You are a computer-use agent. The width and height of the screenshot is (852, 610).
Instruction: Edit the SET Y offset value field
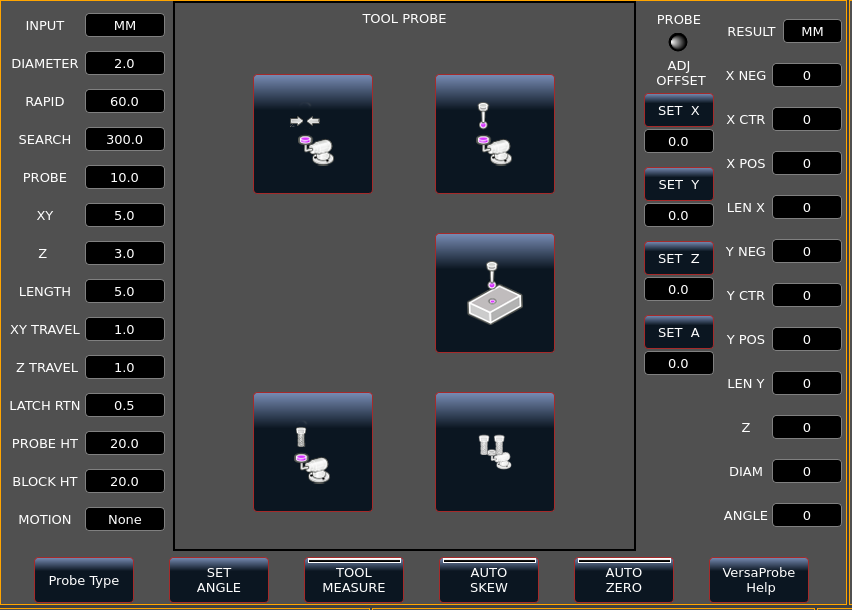tap(679, 215)
